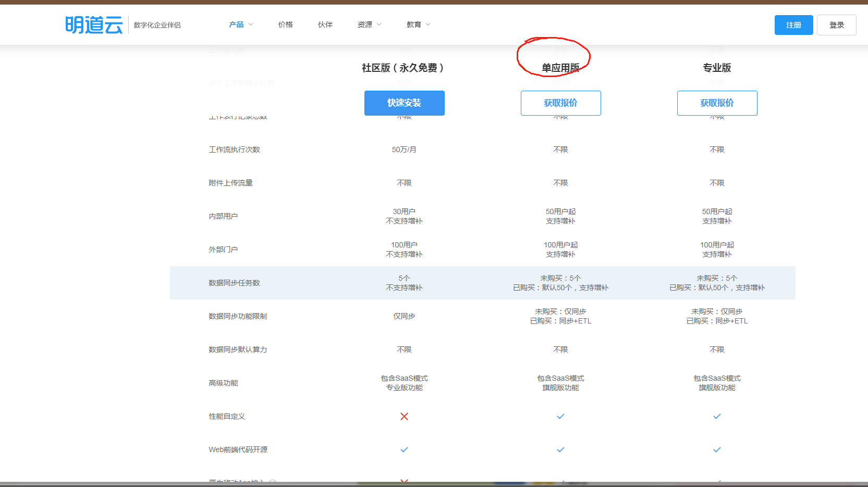This screenshot has width=868, height=487.
Task: Go to the 价格 page
Action: tap(285, 24)
